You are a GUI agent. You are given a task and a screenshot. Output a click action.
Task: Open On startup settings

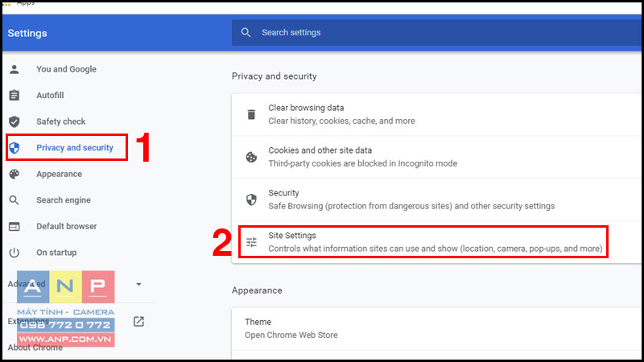pos(56,253)
